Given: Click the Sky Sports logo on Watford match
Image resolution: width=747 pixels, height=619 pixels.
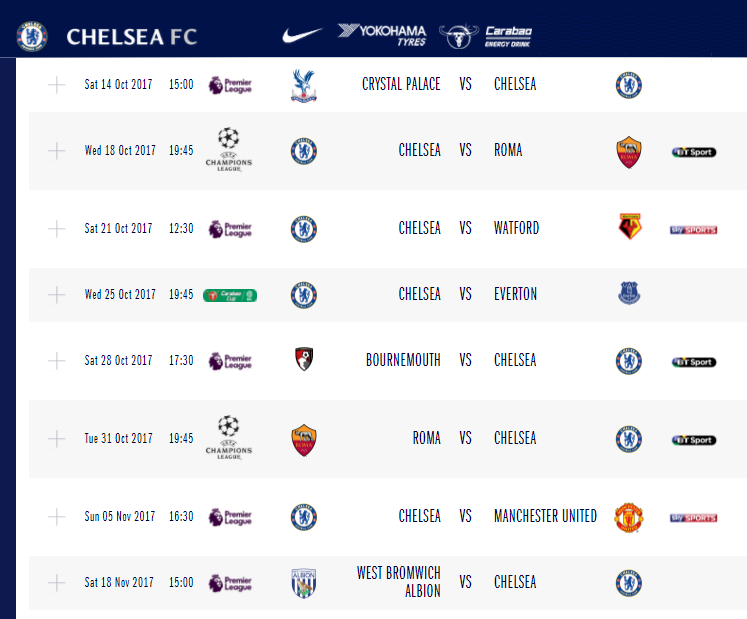Looking at the screenshot, I should click(x=693, y=229).
